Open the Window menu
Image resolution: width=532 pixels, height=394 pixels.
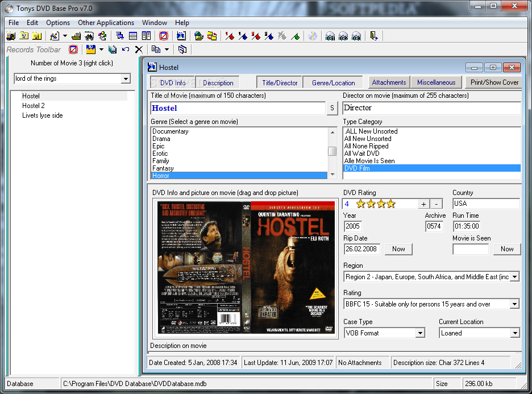coord(155,23)
